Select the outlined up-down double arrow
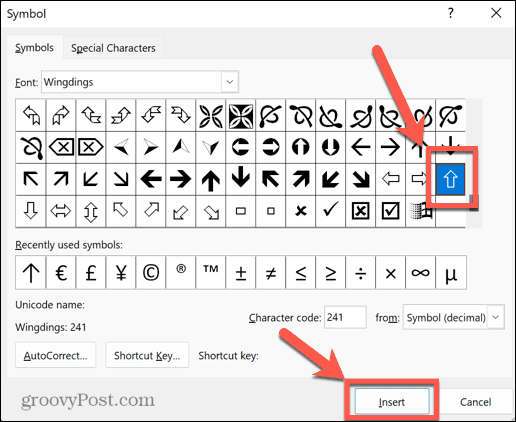 click(91, 211)
